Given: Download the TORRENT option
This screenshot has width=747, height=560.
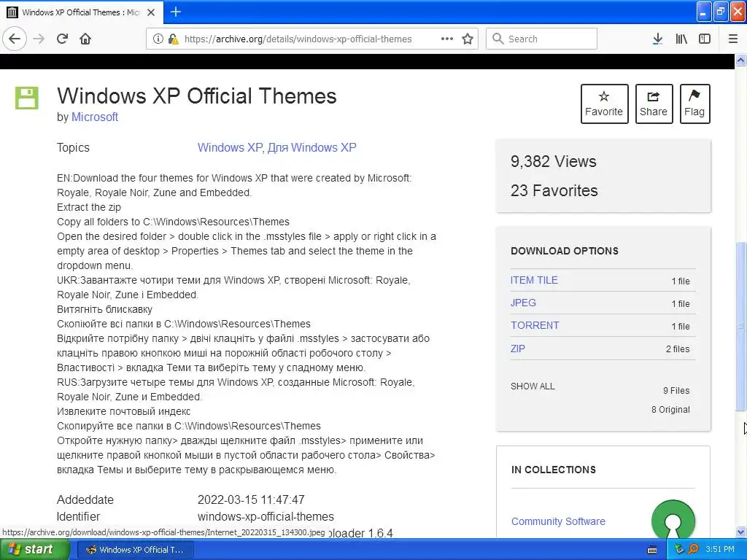Looking at the screenshot, I should (535, 325).
